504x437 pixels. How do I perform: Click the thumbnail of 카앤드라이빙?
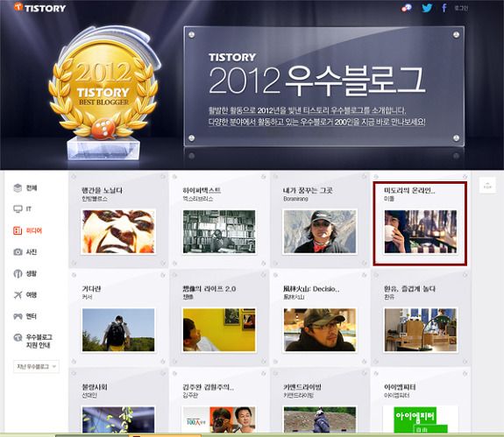[320, 419]
